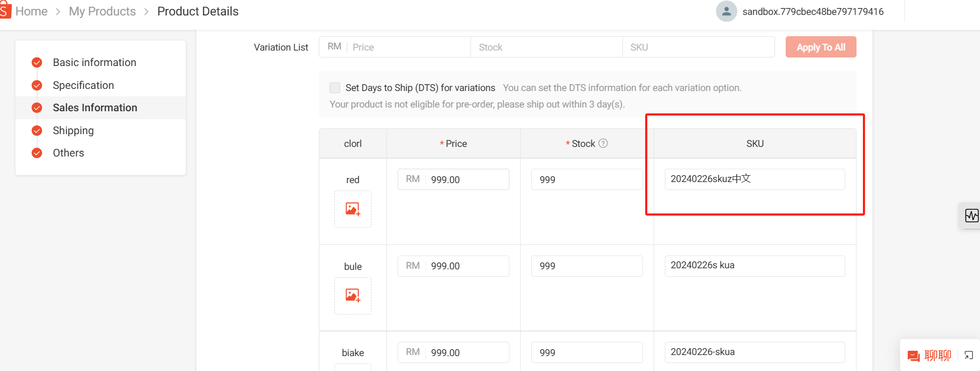Go to Home breadcrumb link
The width and height of the screenshot is (980, 371).
[x=31, y=11]
